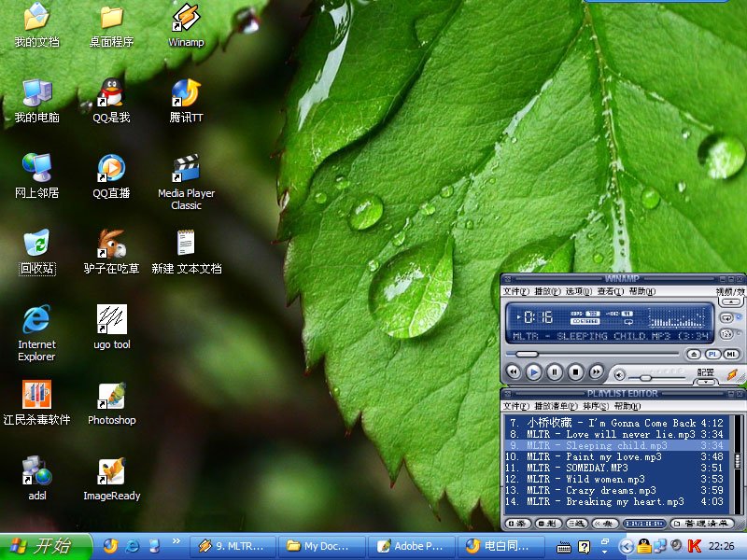Click the Winamp lightning bolt logo icon
The width and height of the screenshot is (747, 560).
point(732,372)
